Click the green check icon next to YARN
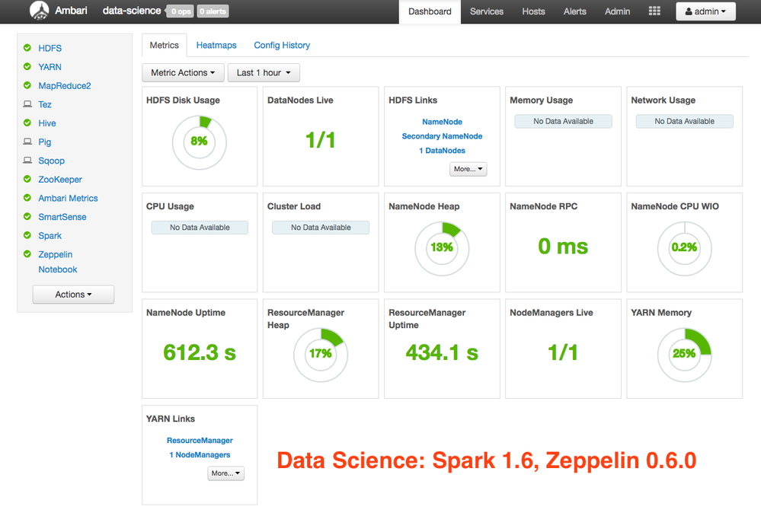 click(29, 67)
